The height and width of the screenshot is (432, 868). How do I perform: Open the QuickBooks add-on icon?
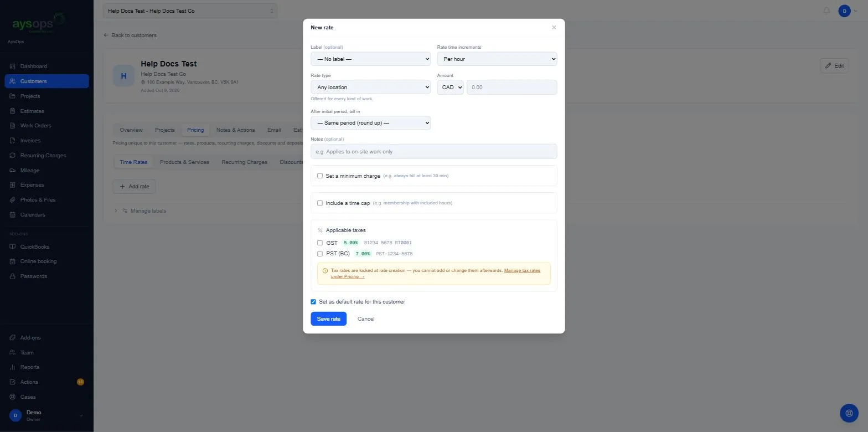(13, 247)
